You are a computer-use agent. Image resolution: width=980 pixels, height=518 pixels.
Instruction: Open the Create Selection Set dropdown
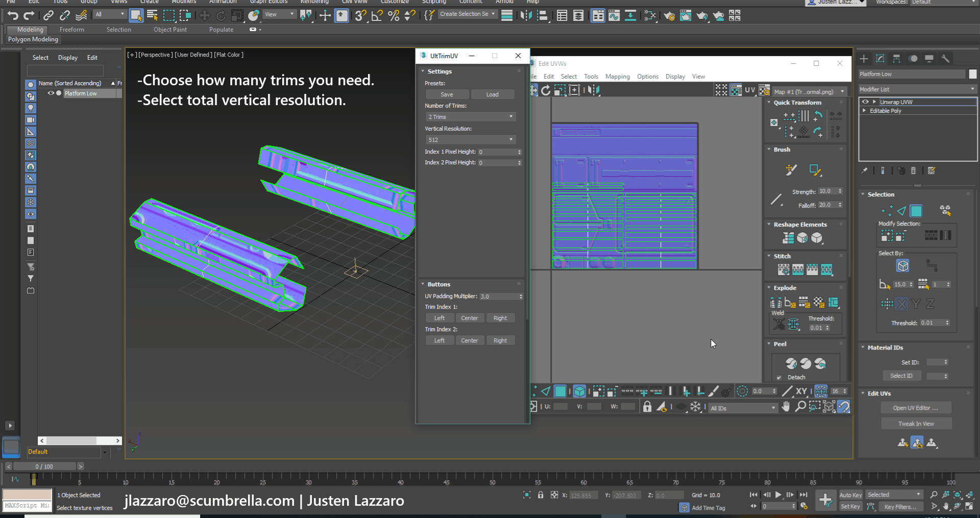[468, 14]
